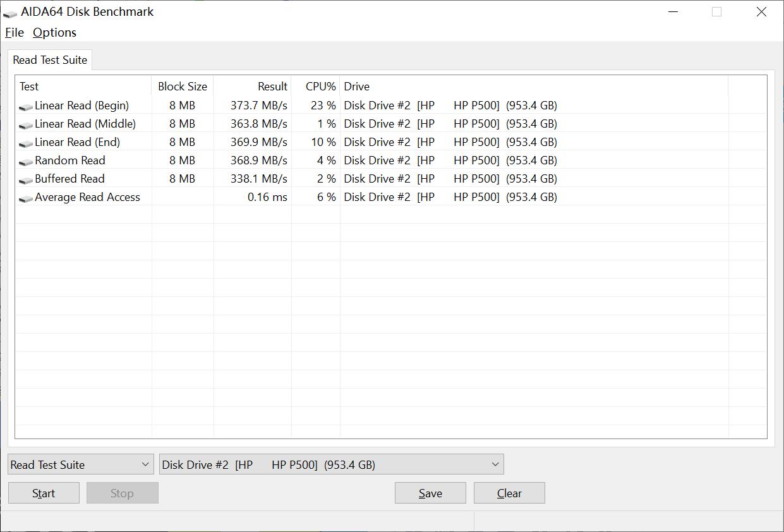The width and height of the screenshot is (784, 532).
Task: Click the drive icon beside Linear Read (Middle)
Action: [26, 125]
